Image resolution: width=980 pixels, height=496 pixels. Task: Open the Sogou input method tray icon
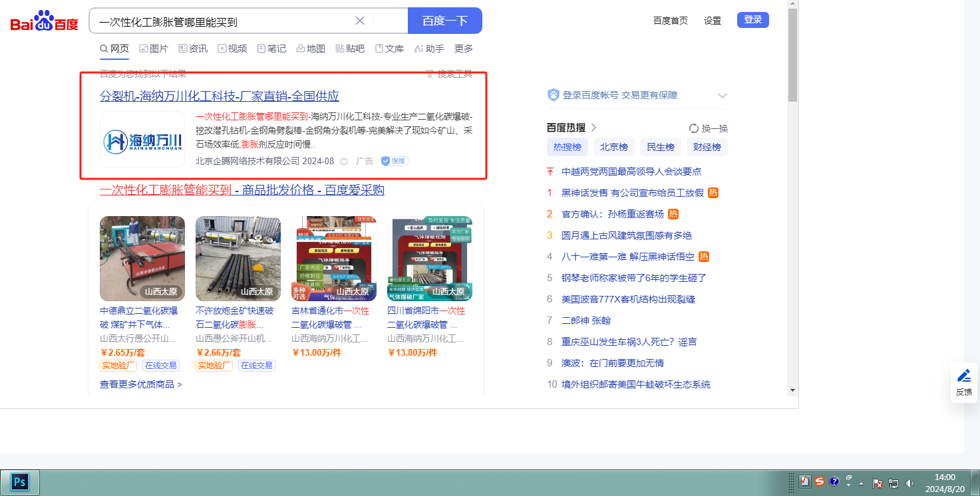pyautogui.click(x=820, y=482)
